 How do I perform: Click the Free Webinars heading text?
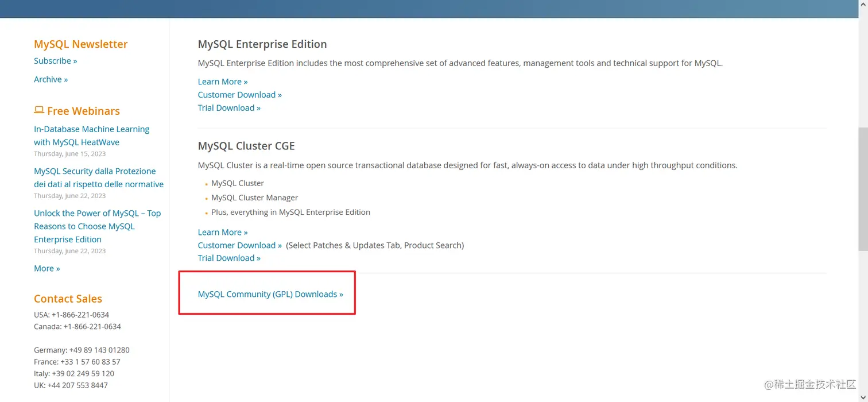(83, 111)
